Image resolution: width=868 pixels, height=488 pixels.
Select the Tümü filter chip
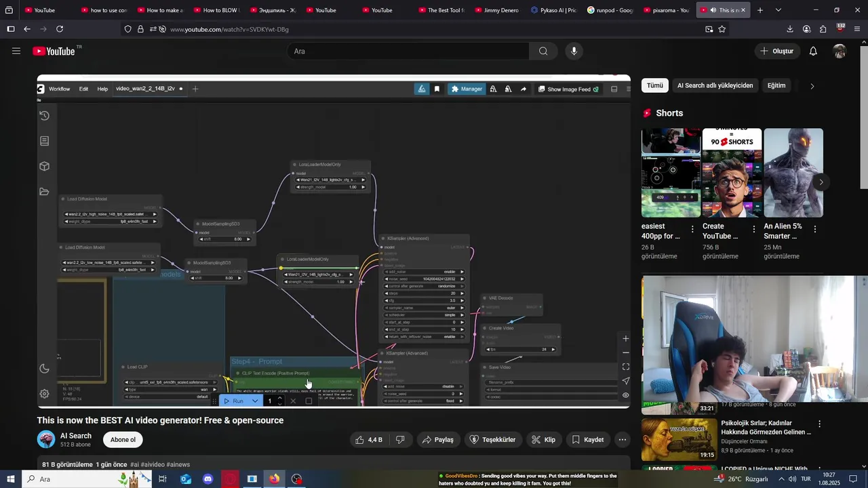pyautogui.click(x=654, y=85)
